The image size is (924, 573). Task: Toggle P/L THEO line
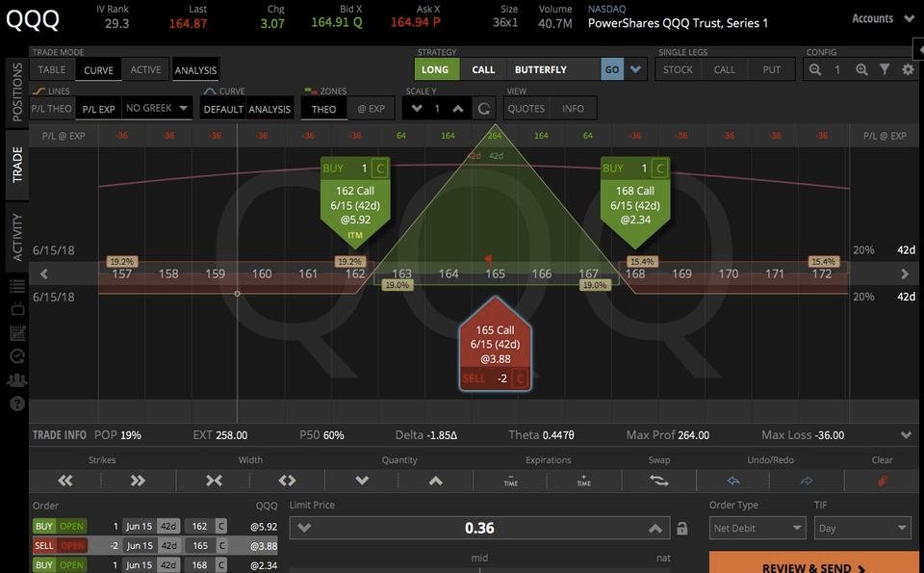pyautogui.click(x=51, y=109)
